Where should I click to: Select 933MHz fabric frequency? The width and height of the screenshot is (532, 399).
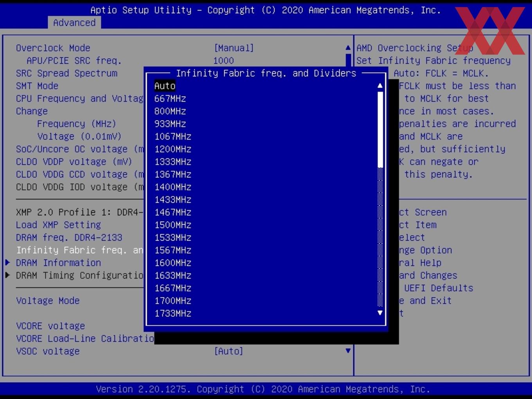tap(170, 124)
